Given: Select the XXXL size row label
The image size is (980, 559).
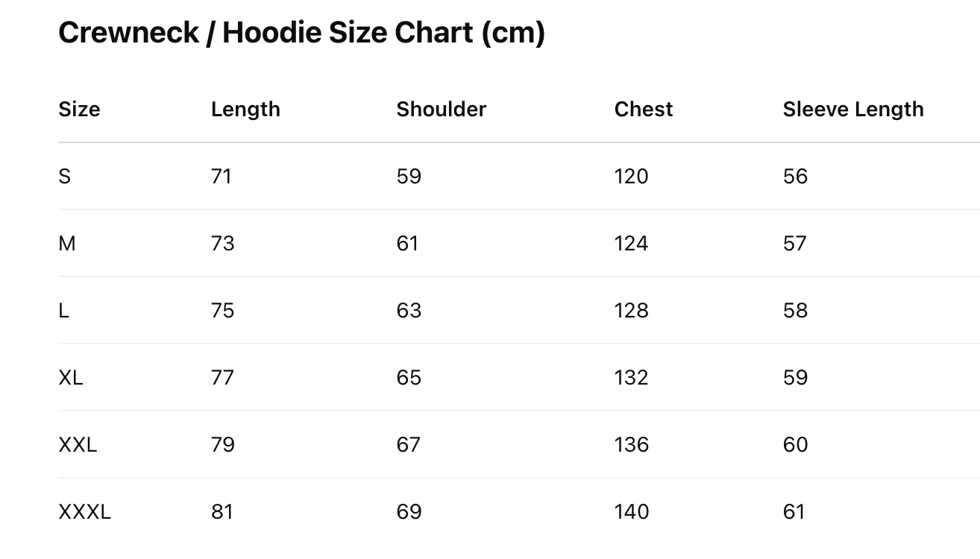Looking at the screenshot, I should point(84,512).
